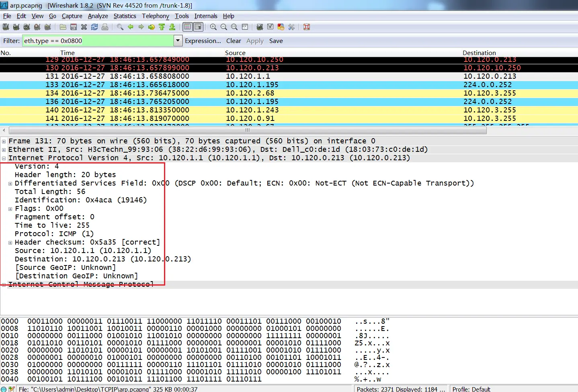Save this capture file with toolbar icon
This screenshot has width=578, height=392.
74,27
